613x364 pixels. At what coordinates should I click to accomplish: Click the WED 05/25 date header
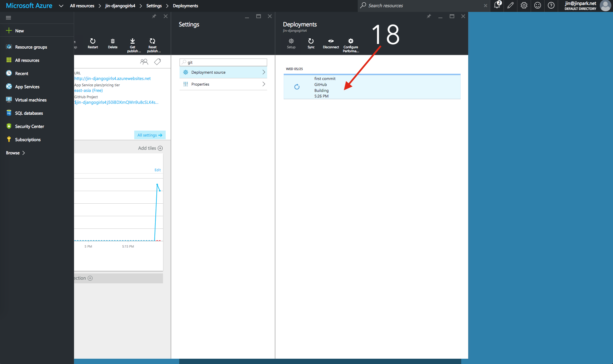tap(294, 69)
